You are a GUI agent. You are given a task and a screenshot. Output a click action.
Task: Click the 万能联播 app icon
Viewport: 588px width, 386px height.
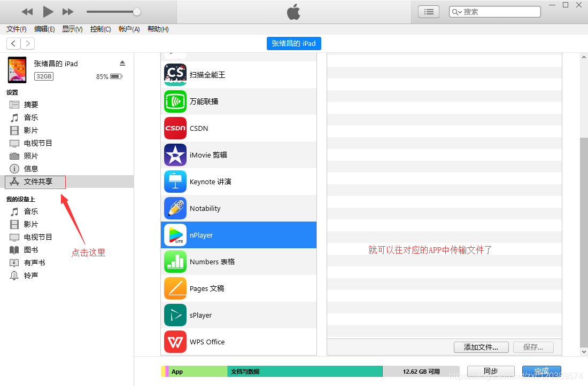click(175, 101)
